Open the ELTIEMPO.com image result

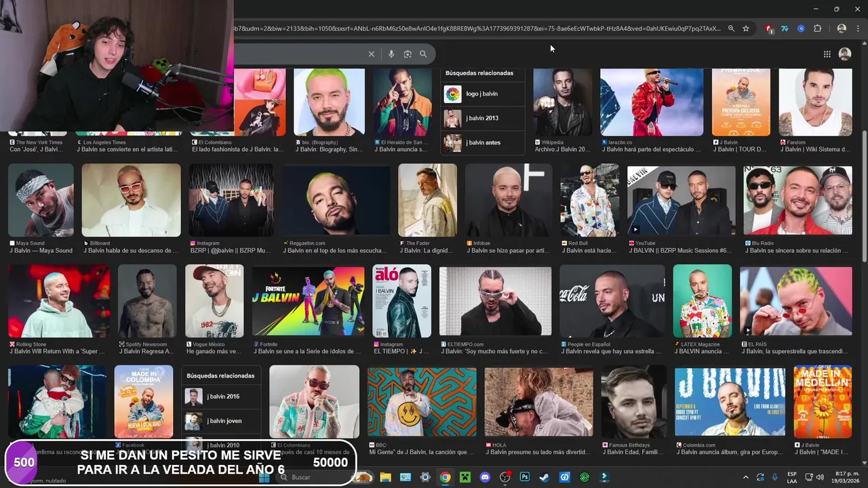(495, 301)
